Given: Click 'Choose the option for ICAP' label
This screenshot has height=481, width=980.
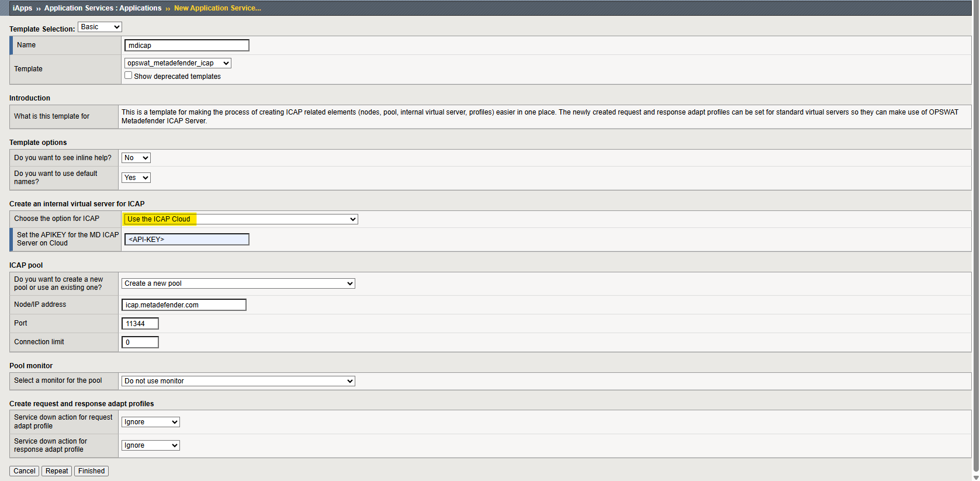Looking at the screenshot, I should coord(57,219).
